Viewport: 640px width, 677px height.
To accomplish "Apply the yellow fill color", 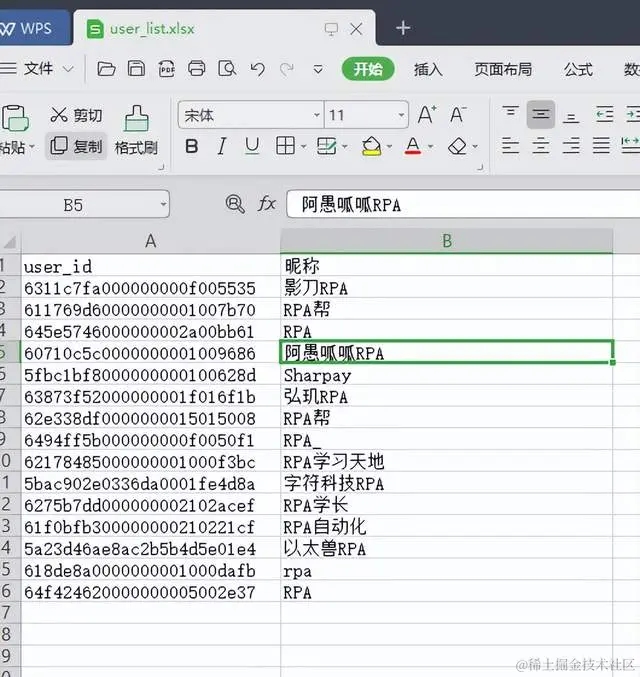I will click(371, 146).
